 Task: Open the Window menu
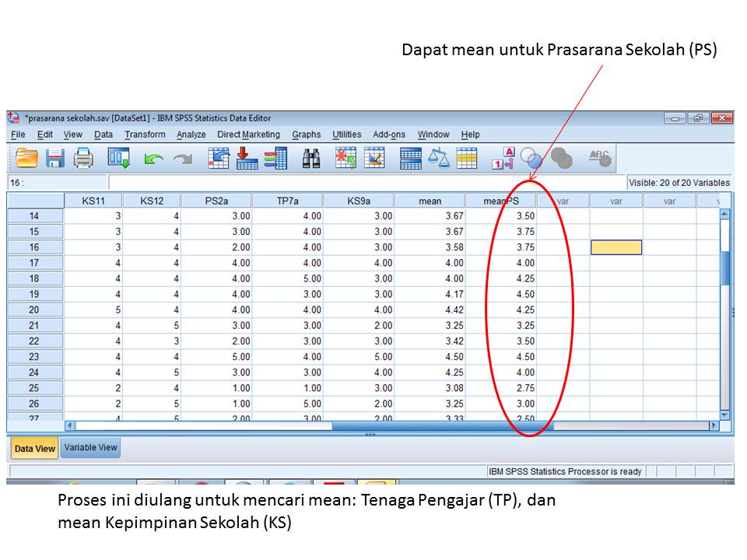[433, 135]
